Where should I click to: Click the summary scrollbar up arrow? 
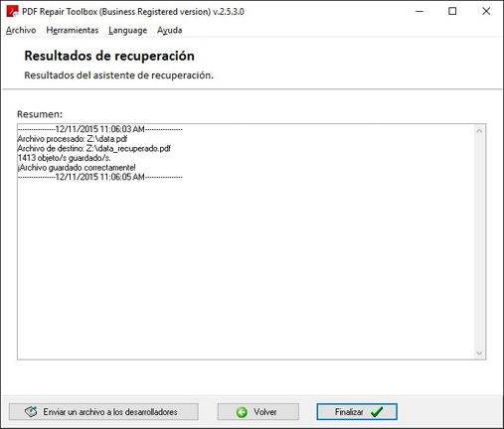pyautogui.click(x=479, y=131)
